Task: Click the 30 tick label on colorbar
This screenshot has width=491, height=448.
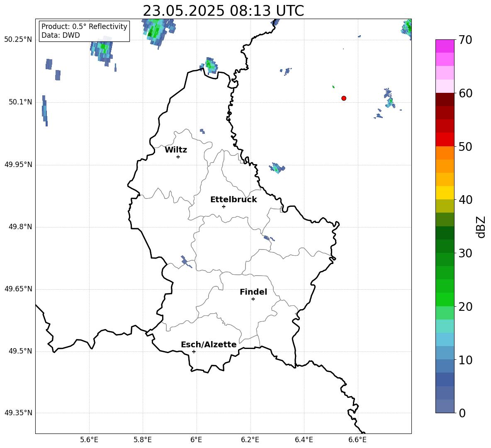Action: point(465,253)
